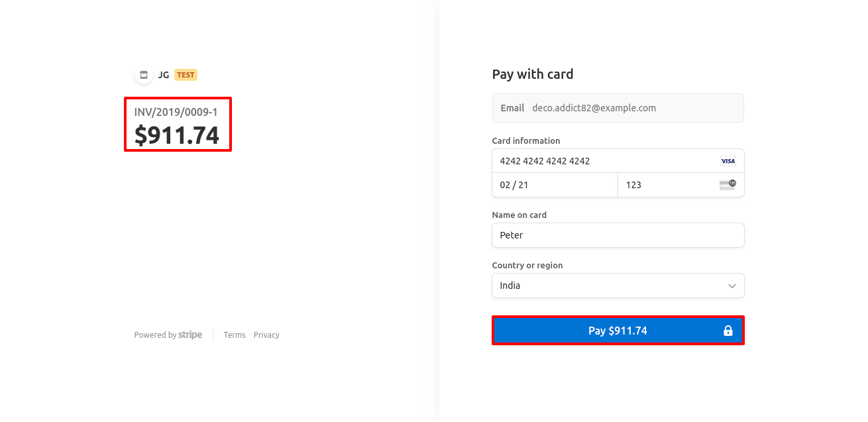Click the lock icon on Pay button
This screenshot has height=422, width=868.
[728, 331]
